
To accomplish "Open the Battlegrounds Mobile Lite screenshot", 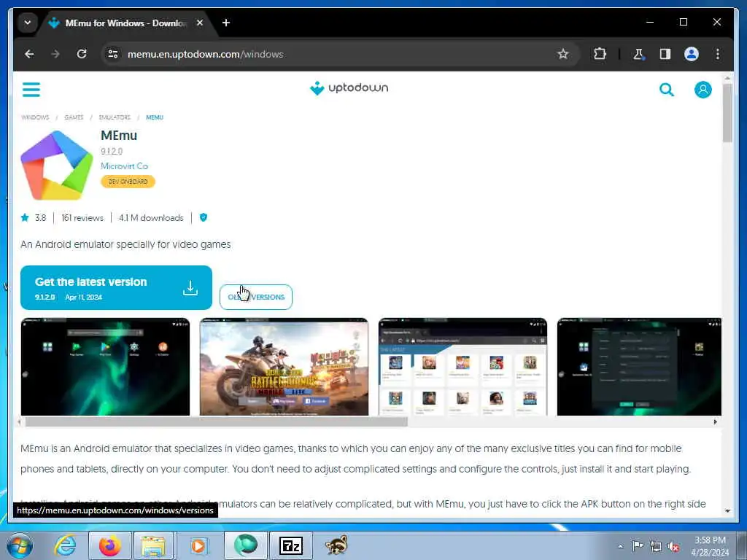I will pos(284,367).
